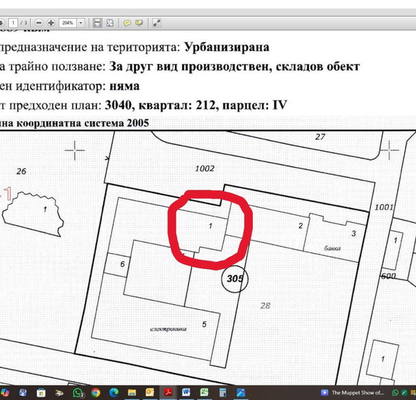Viewport: 416px width, 400px height.
Task: Click 'За друг вид производствен, складов обект'
Action: (235, 67)
